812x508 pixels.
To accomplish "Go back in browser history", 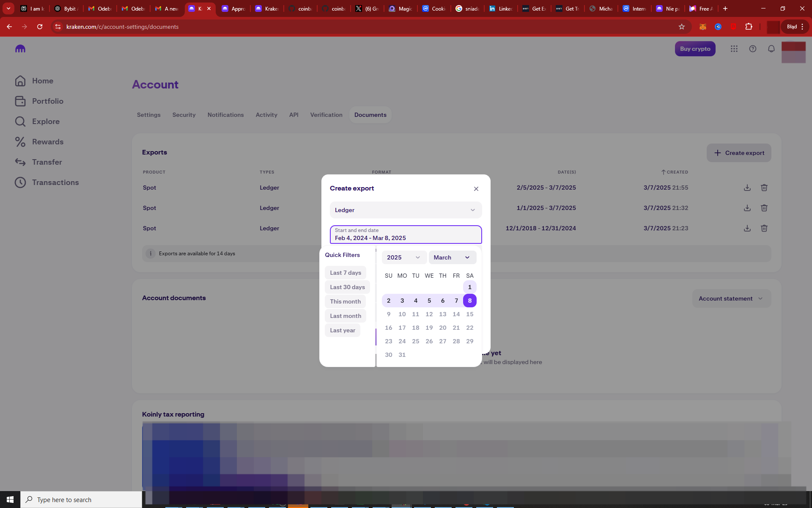I will point(9,27).
